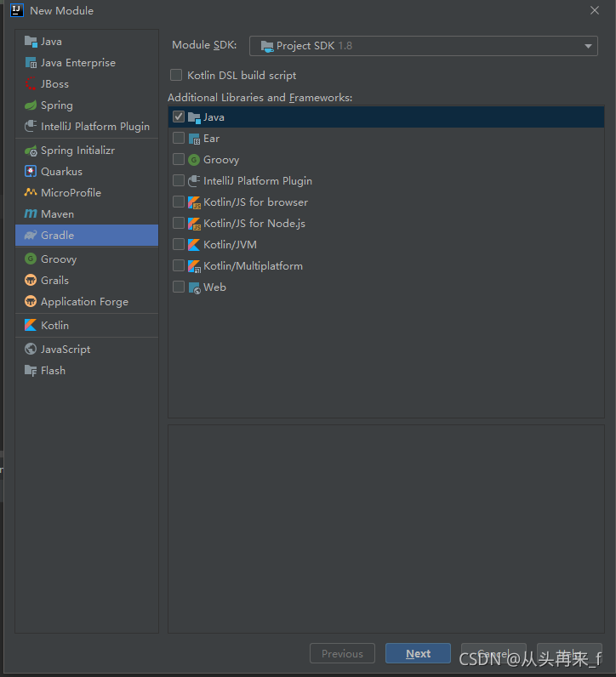Click 'Kotlin/Multiplatform' label in frameworks list
616x677 pixels.
(254, 266)
